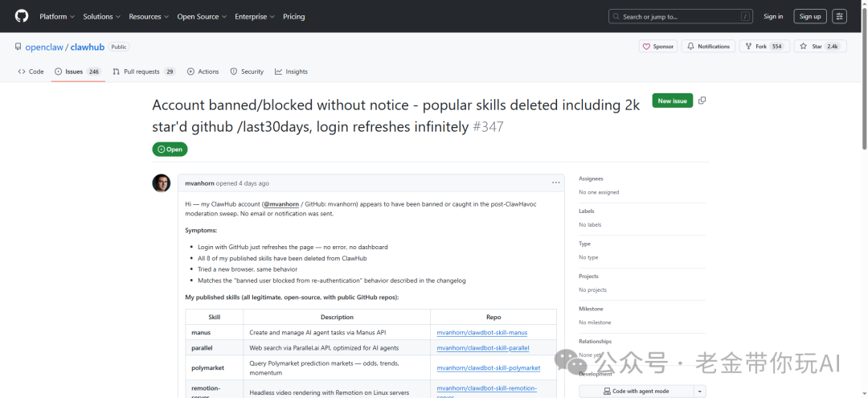Open the clawhub repository link
This screenshot has height=398, width=868.
88,47
